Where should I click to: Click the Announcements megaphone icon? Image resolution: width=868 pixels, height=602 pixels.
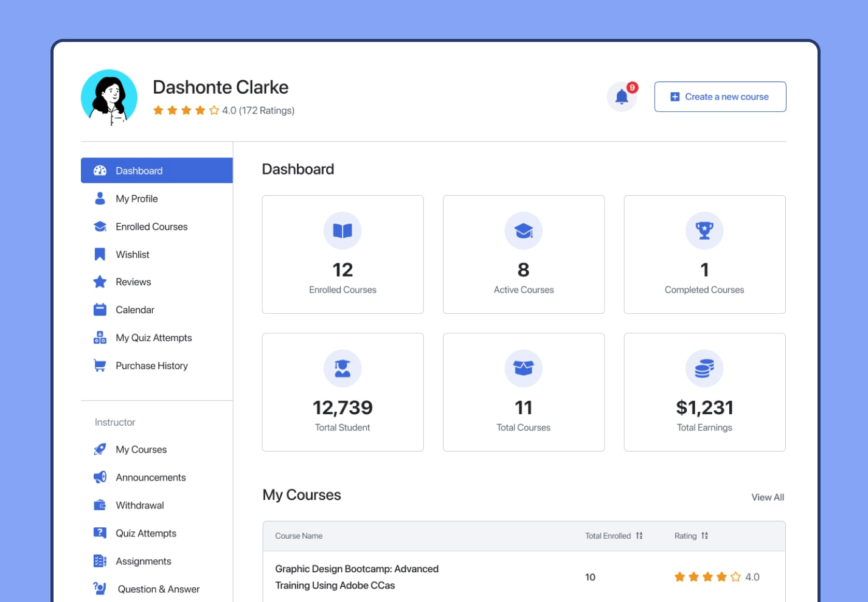click(x=100, y=477)
